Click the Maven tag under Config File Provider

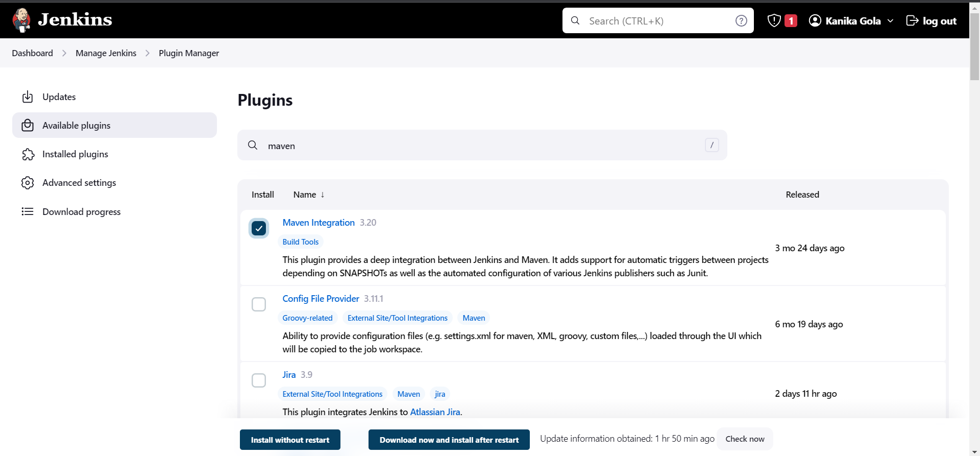pos(474,318)
